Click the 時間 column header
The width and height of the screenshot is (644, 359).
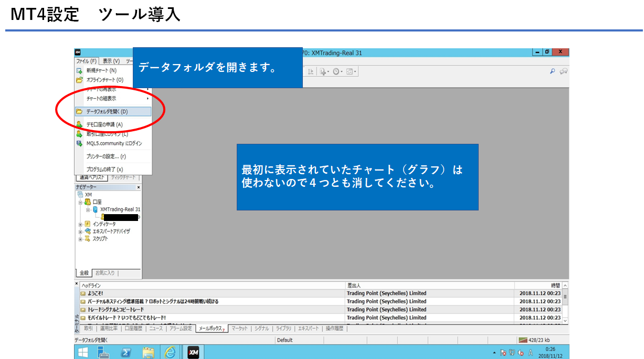pos(538,285)
